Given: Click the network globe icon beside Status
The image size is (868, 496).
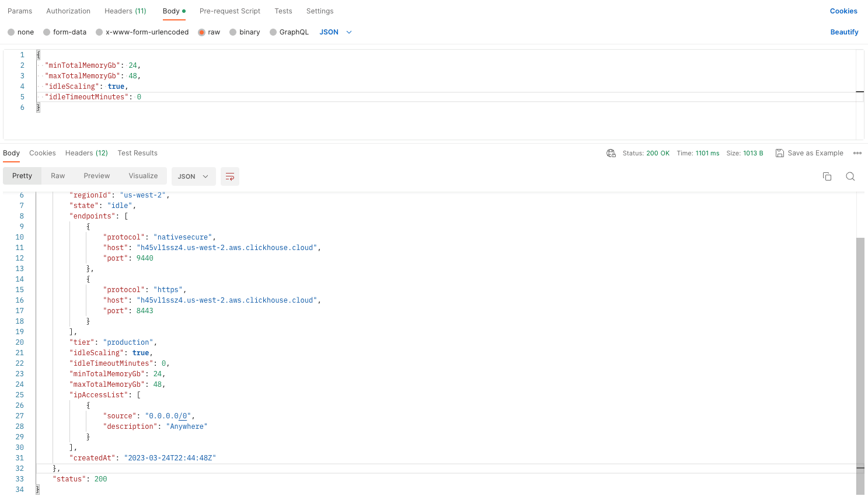Looking at the screenshot, I should [x=611, y=153].
